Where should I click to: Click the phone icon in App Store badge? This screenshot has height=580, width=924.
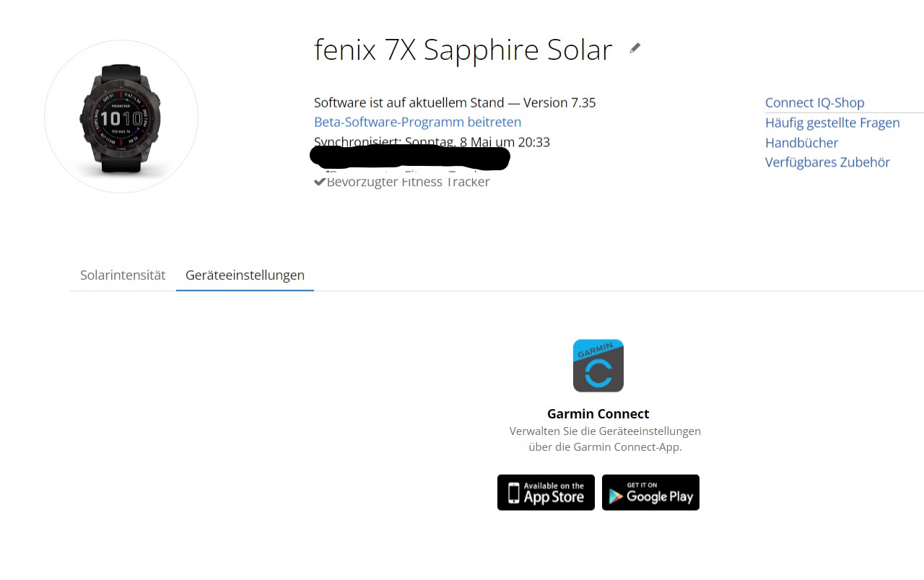coord(513,493)
